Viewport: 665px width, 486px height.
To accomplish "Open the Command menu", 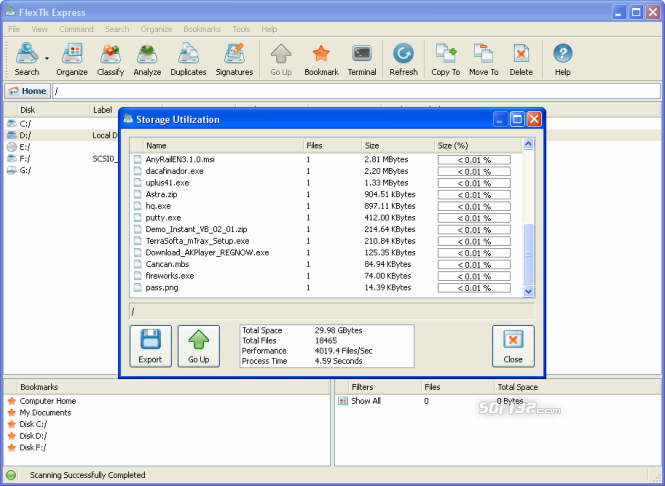I will pos(76,29).
